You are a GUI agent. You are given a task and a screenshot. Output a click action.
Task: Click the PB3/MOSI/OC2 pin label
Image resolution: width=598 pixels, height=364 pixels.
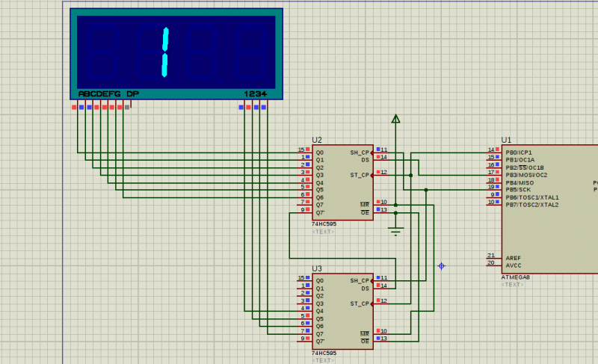coord(526,176)
